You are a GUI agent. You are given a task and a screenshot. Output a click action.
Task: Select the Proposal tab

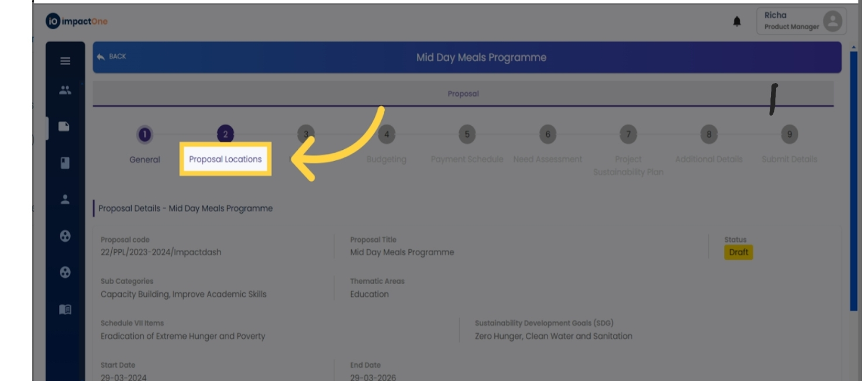click(x=463, y=94)
